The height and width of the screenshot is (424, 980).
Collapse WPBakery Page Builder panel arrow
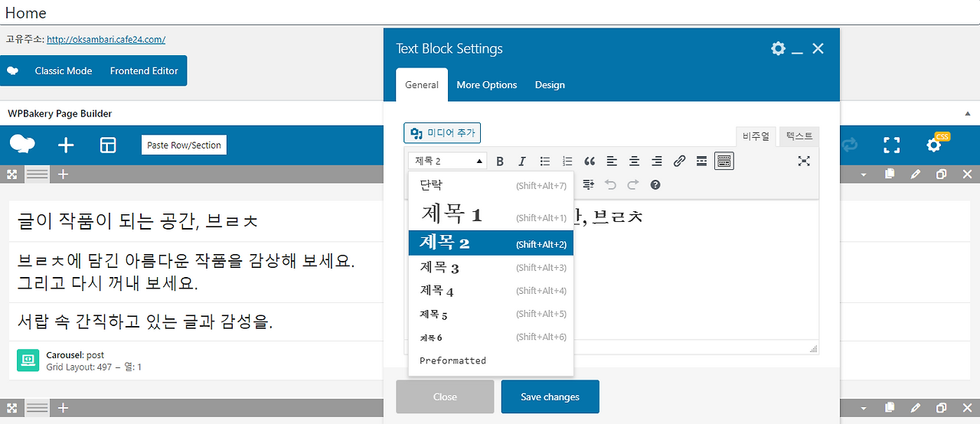(x=967, y=113)
